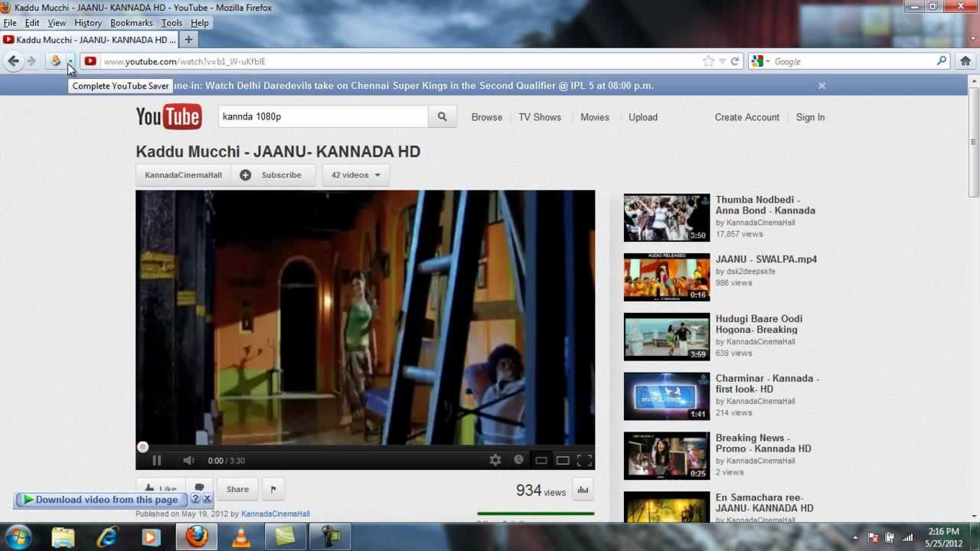Open the Upload page

(643, 117)
